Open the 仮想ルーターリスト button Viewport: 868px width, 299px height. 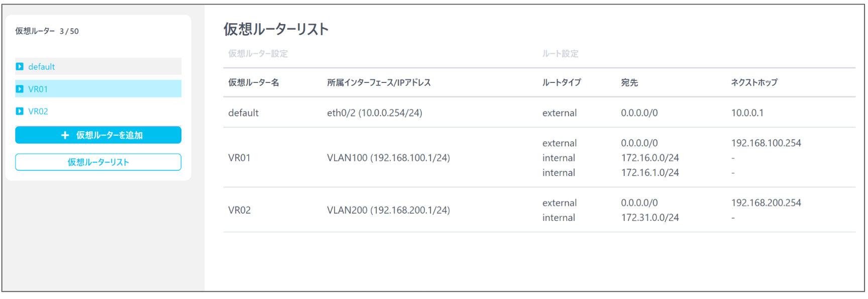coord(98,162)
